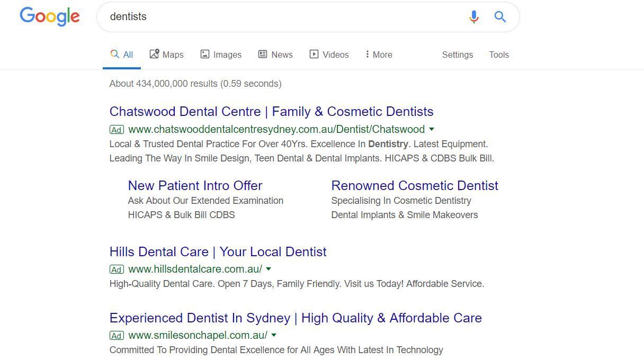This screenshot has width=644, height=360.
Task: Select the All results tab
Action: (x=122, y=55)
